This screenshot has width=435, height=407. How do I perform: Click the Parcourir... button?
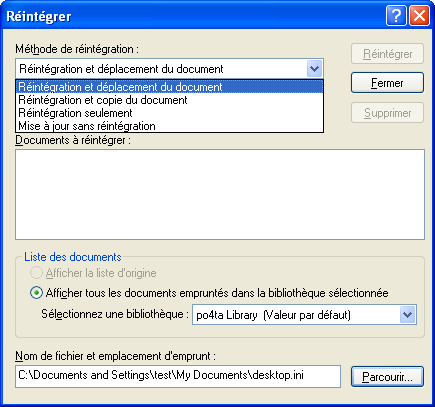tap(387, 377)
